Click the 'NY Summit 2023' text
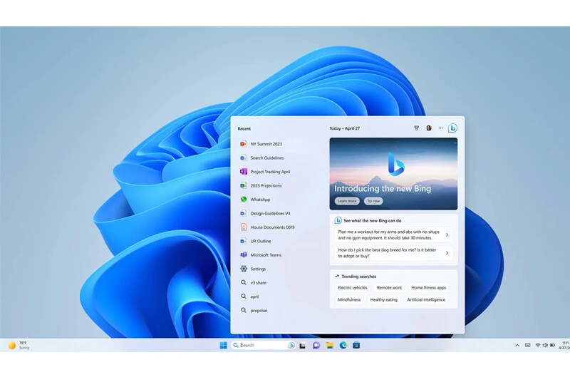This screenshot has height=392, width=570. (x=266, y=144)
